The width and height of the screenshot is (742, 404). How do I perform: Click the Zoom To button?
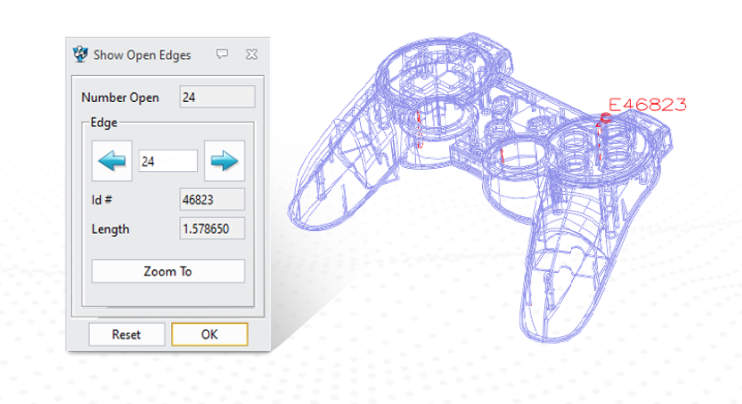pyautogui.click(x=168, y=271)
